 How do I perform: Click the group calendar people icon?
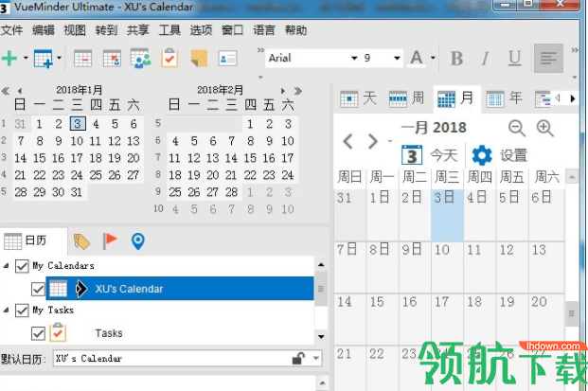point(140,58)
